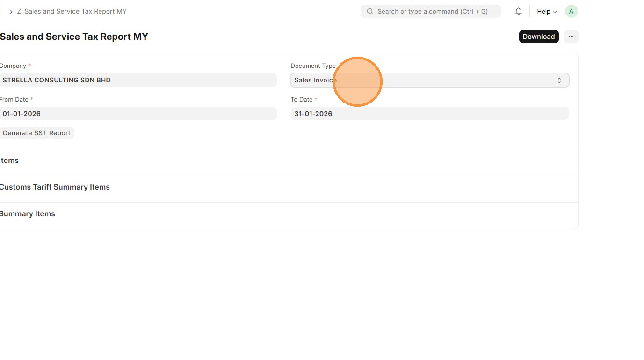Click the Generate SST Report button
644x360 pixels.
36,133
